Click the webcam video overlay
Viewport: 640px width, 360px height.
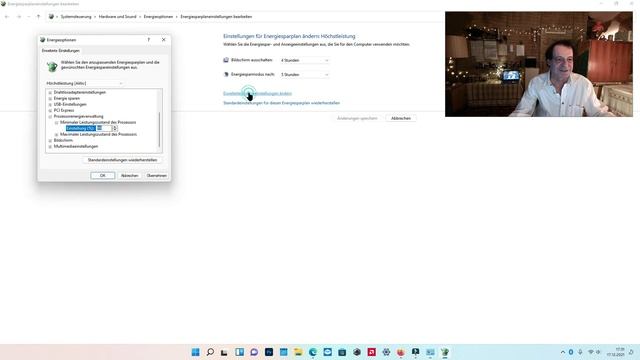[539, 64]
